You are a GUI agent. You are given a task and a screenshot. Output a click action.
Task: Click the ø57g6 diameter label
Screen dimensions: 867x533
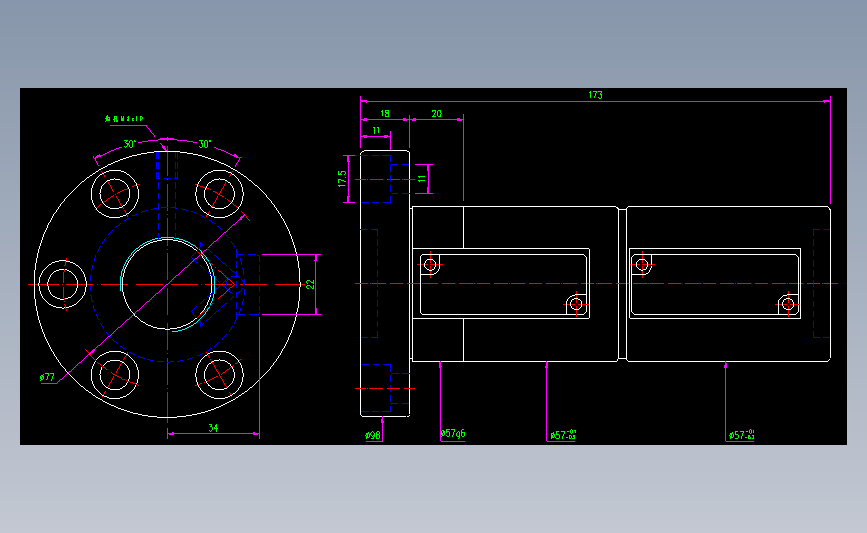pyautogui.click(x=453, y=433)
